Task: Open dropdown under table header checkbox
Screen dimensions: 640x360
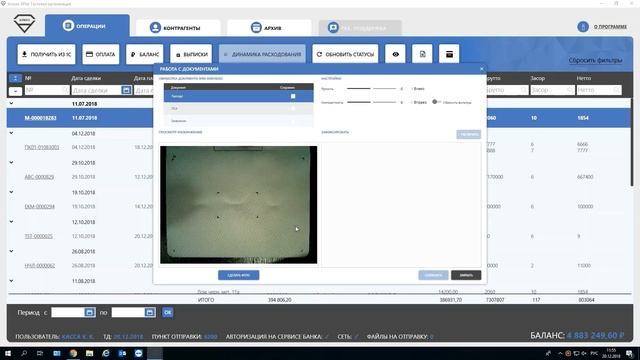Action: 15,91
